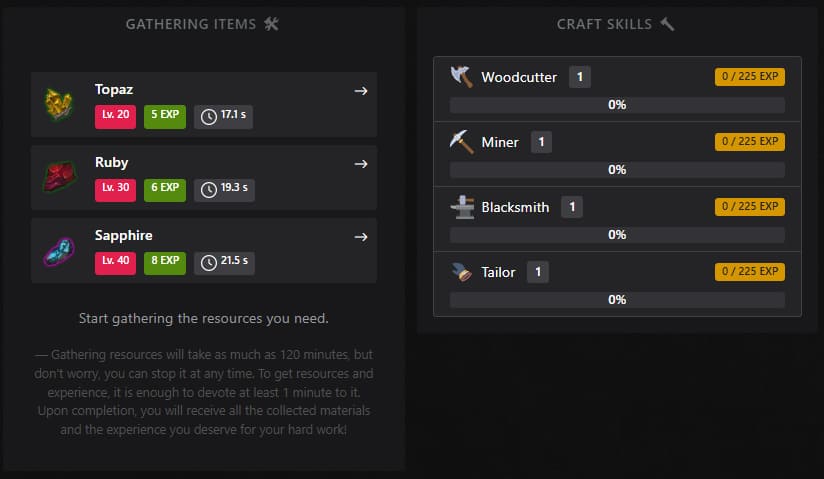
Task: Click the Miner progress bar
Action: click(617, 170)
